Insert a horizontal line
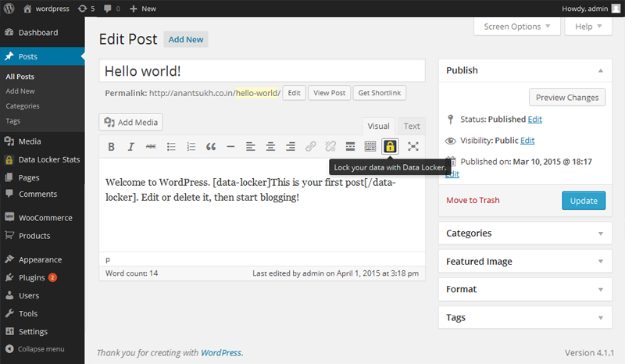Image resolution: width=625 pixels, height=364 pixels. [230, 147]
